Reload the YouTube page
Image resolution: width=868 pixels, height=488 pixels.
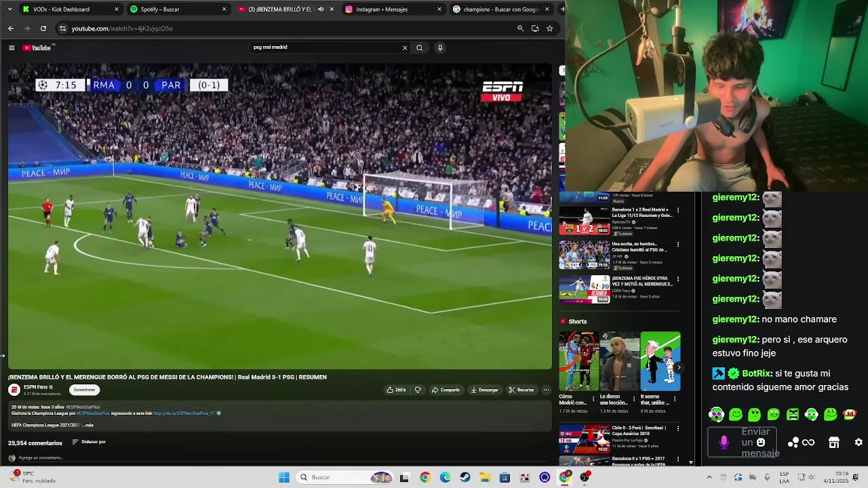43,28
